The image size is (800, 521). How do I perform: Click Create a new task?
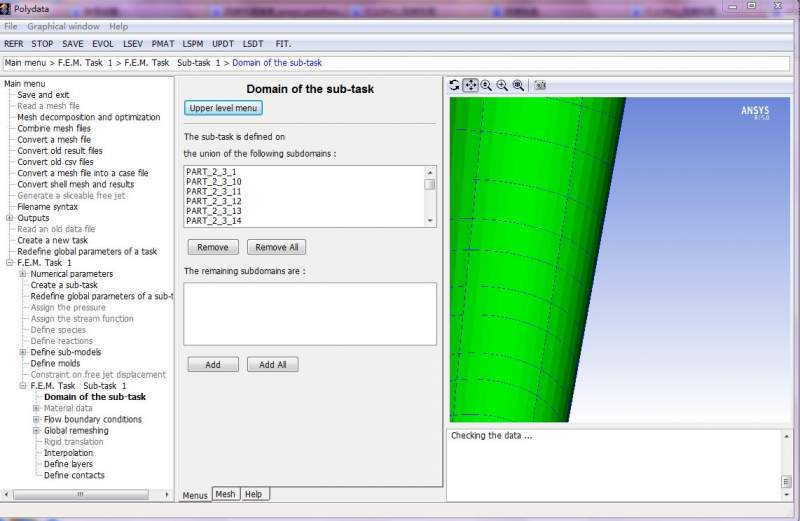pos(53,240)
